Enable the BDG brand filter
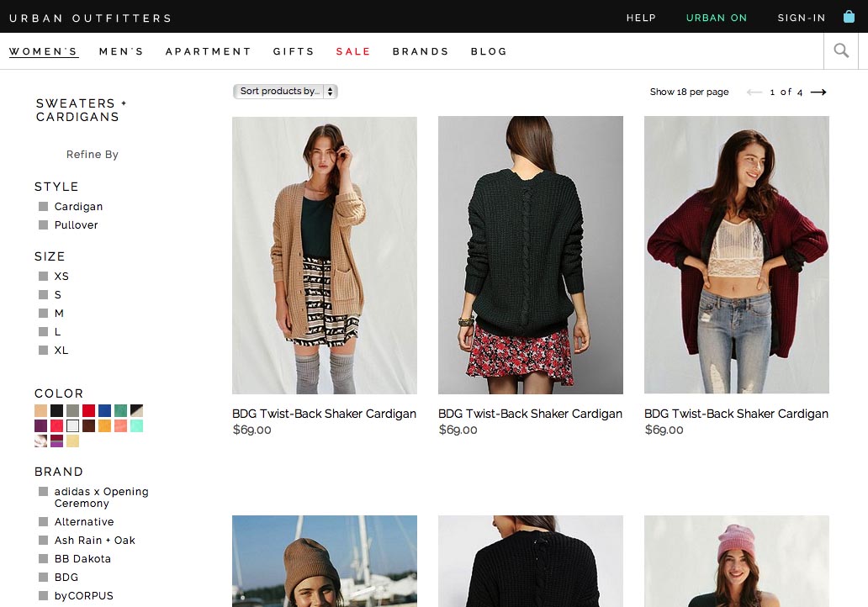The height and width of the screenshot is (607, 868). click(x=43, y=578)
